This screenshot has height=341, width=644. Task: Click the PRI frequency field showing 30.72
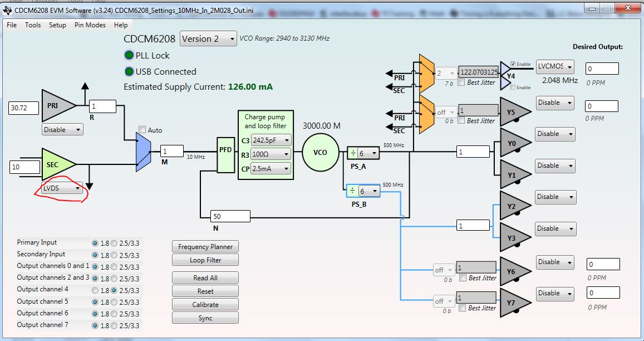[x=24, y=108]
